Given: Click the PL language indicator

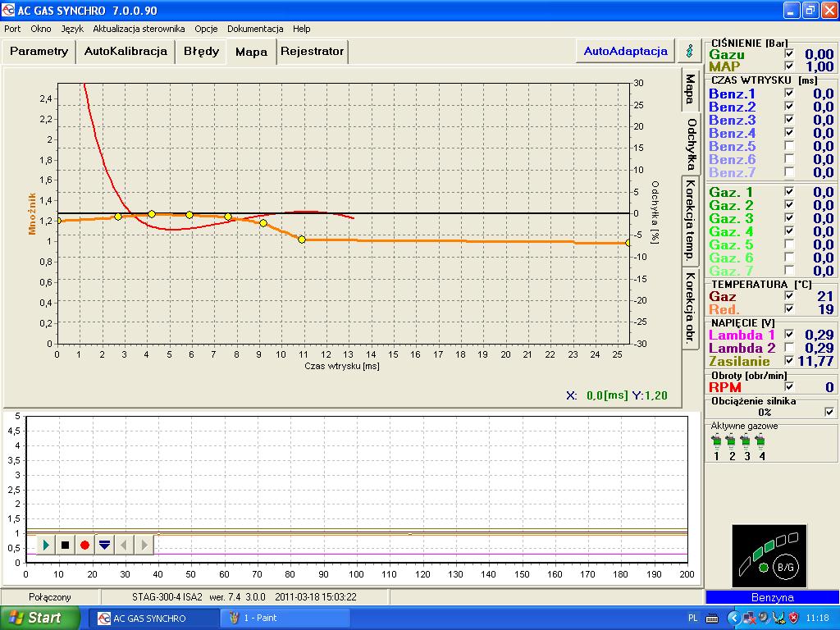Looking at the screenshot, I should pos(692,619).
